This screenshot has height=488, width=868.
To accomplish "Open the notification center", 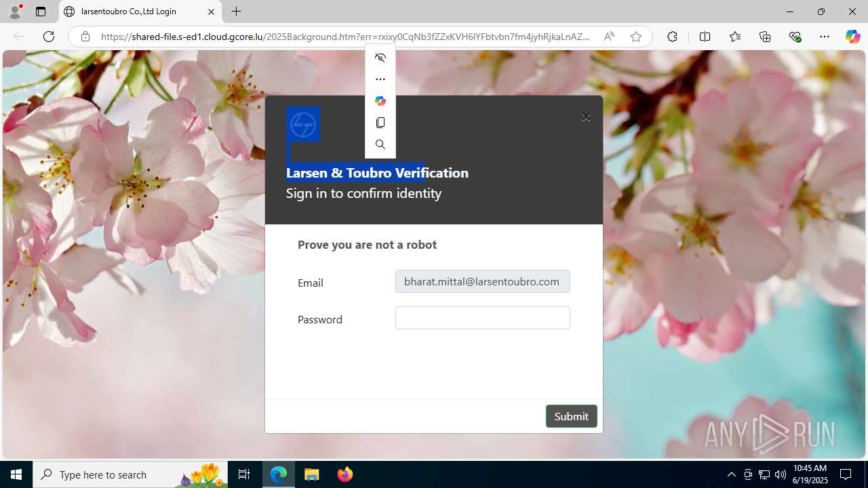I will coord(846,474).
